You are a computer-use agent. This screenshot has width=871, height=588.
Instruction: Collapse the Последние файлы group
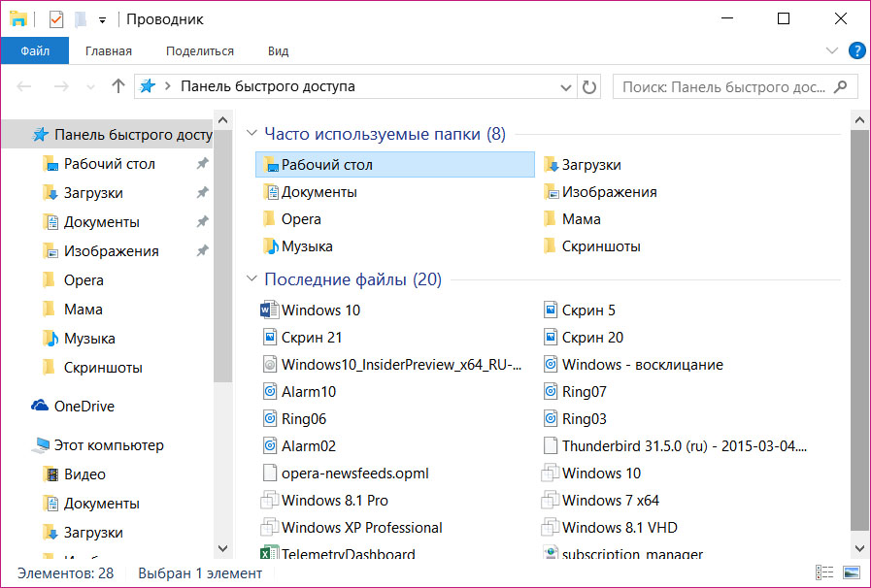[252, 280]
